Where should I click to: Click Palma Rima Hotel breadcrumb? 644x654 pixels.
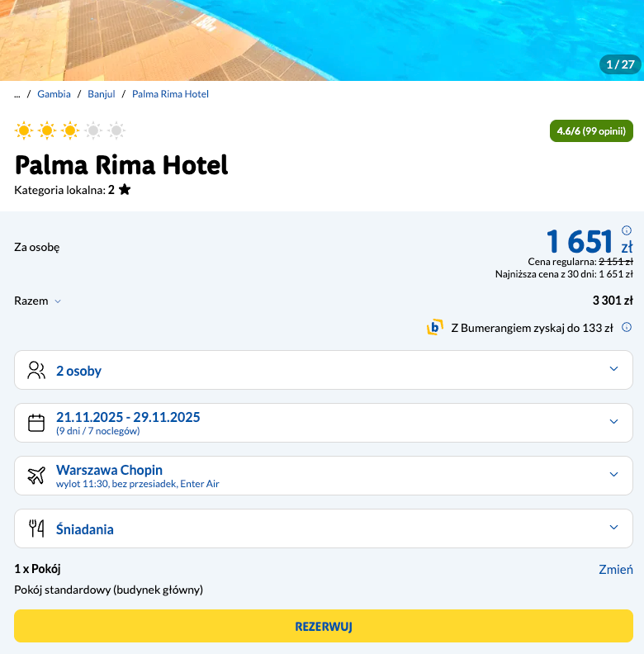tap(170, 94)
